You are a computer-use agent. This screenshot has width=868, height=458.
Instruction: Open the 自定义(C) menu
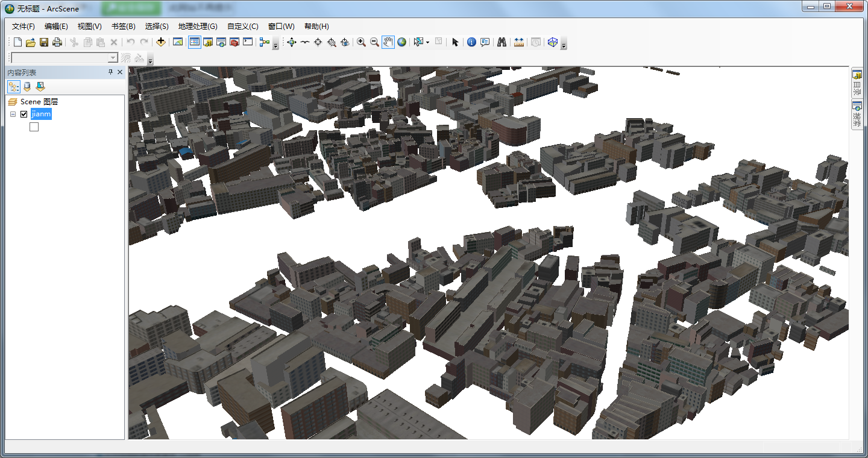pyautogui.click(x=242, y=27)
